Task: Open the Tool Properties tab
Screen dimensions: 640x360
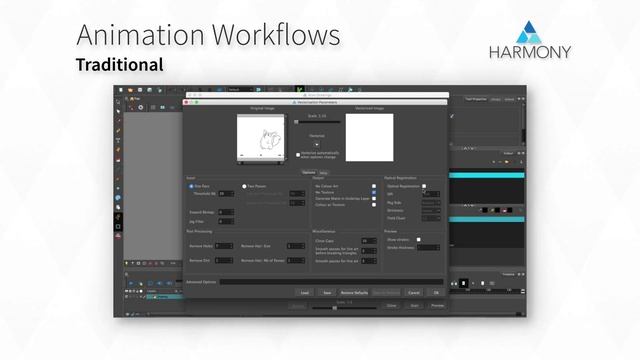Action: tap(476, 99)
